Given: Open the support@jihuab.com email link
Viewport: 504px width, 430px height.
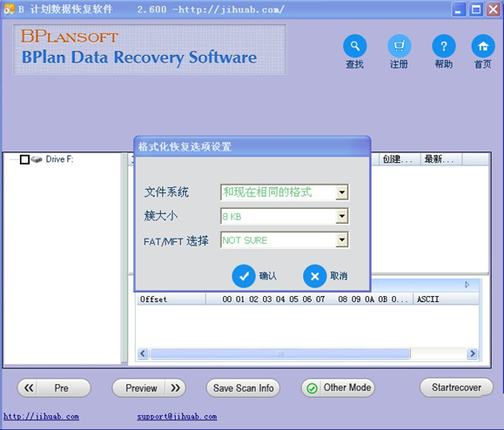Looking at the screenshot, I should (177, 416).
